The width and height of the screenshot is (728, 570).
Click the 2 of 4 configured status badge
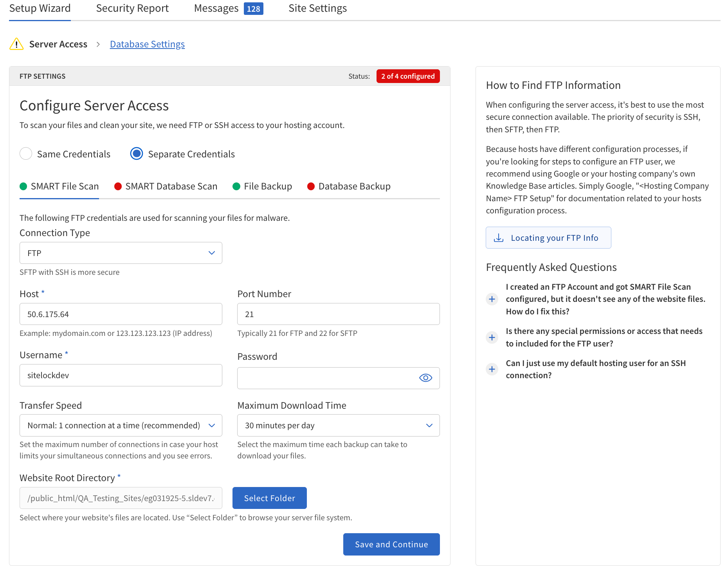point(408,76)
